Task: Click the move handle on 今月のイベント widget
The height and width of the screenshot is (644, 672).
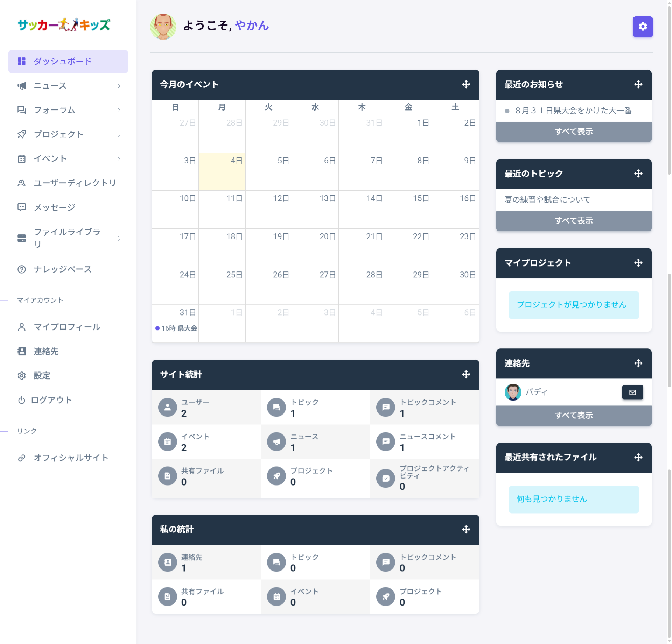Action: [x=466, y=84]
